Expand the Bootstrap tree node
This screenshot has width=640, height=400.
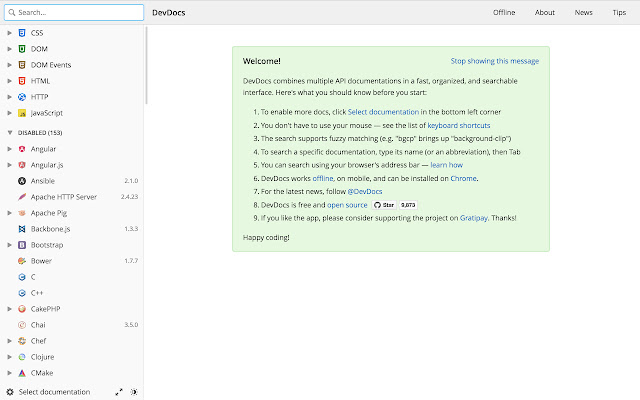(x=9, y=245)
